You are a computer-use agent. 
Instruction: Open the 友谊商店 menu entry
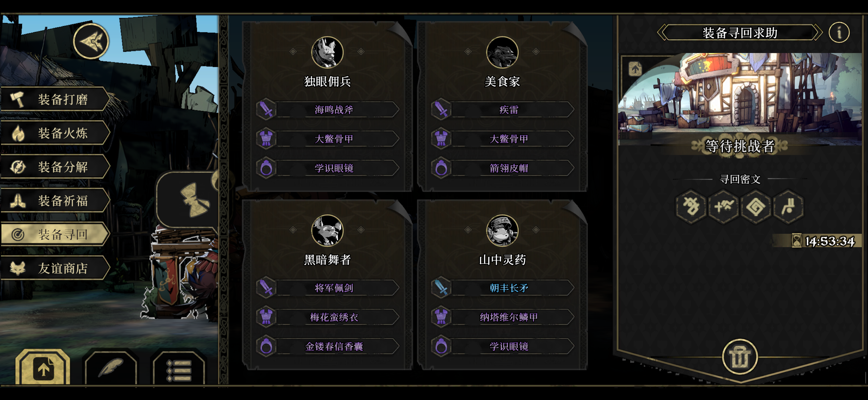pos(55,268)
